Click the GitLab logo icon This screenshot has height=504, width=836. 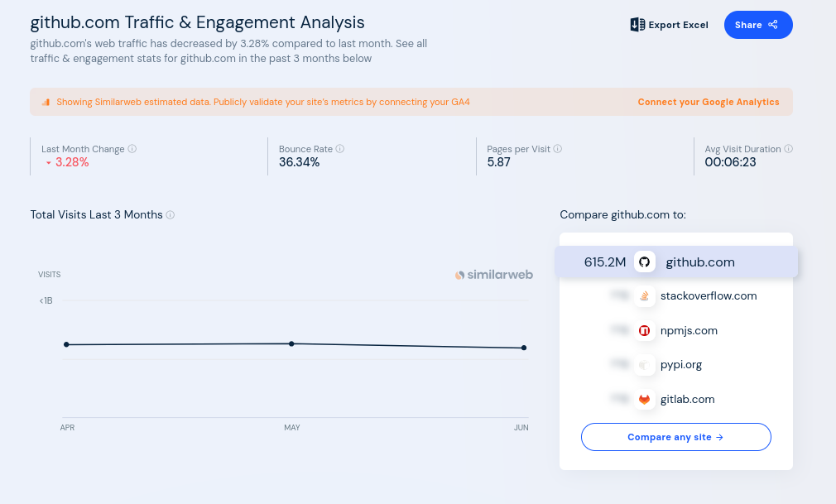[644, 400]
